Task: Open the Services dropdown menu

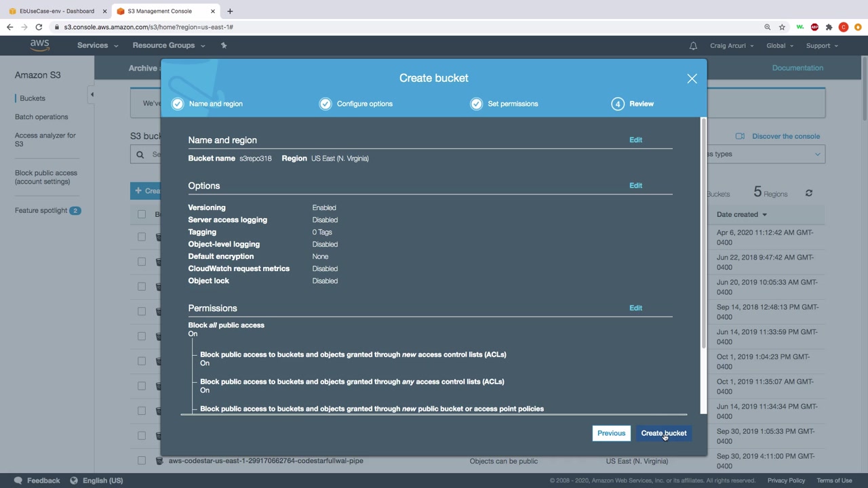Action: point(98,45)
